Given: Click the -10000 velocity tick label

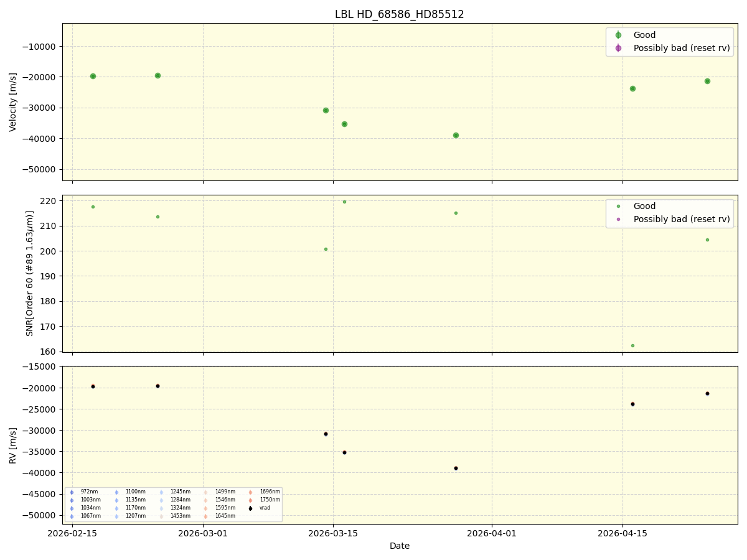Looking at the screenshot, I should (40, 47).
